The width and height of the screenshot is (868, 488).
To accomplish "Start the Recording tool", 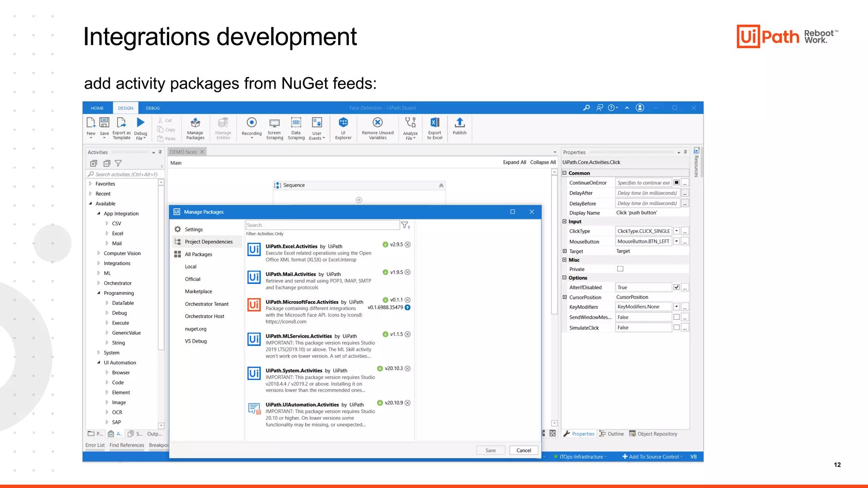I will [251, 123].
